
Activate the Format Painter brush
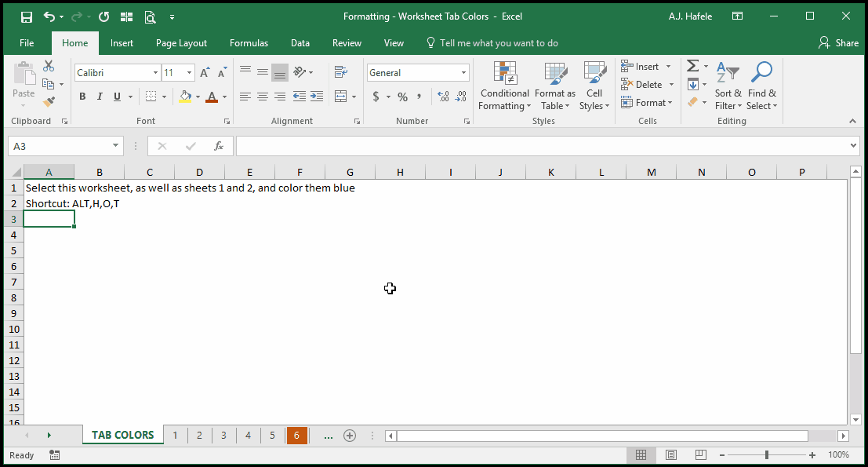pos(49,102)
